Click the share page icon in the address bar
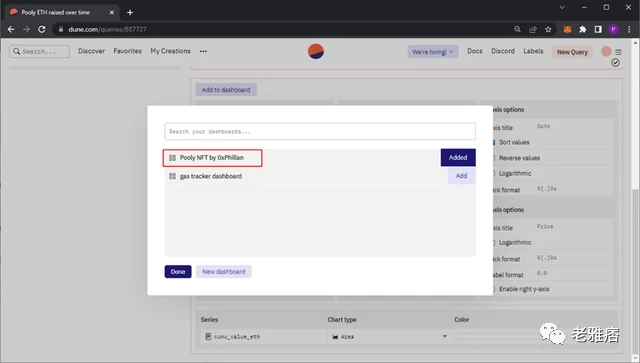This screenshot has height=363, width=640. (x=533, y=29)
